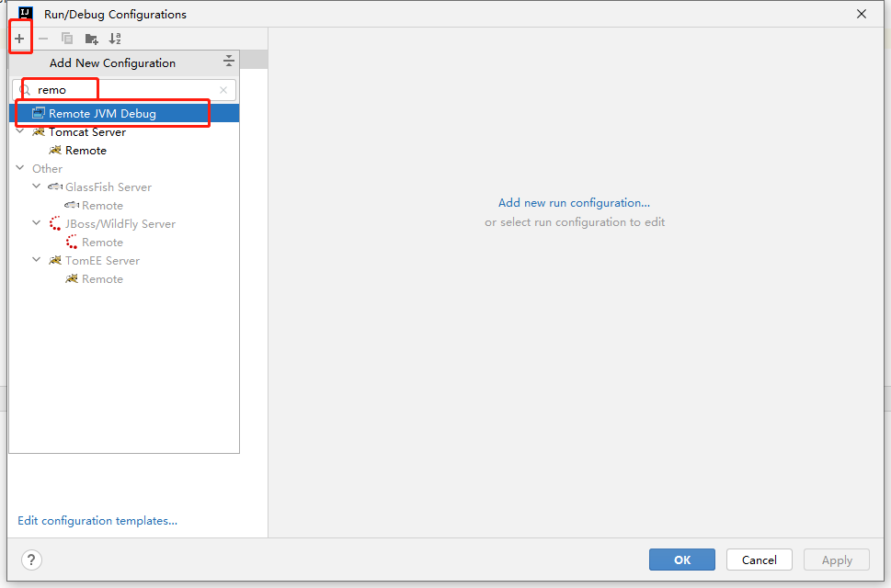This screenshot has width=891, height=588.
Task: Click the 'JBoss/WildFly Server' label
Action: [120, 223]
